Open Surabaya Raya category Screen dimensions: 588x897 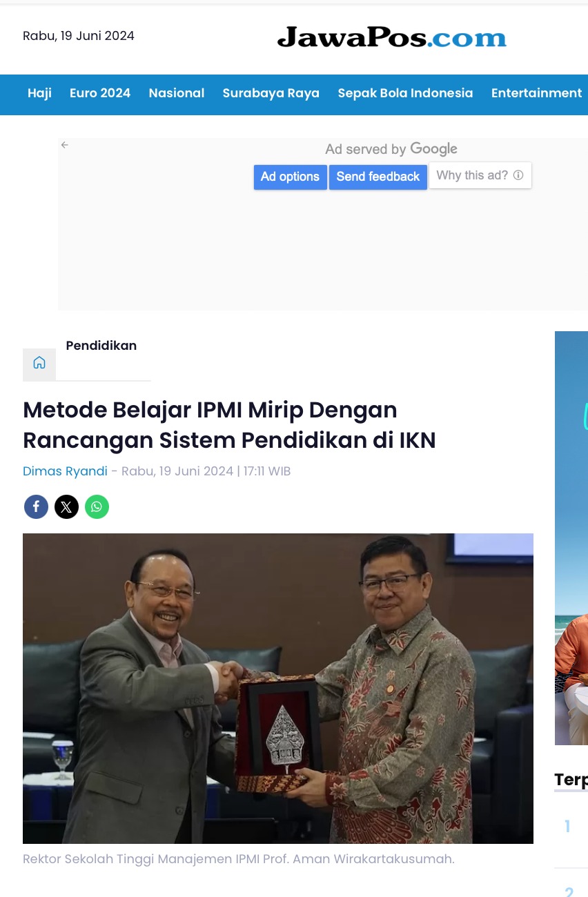pos(271,93)
